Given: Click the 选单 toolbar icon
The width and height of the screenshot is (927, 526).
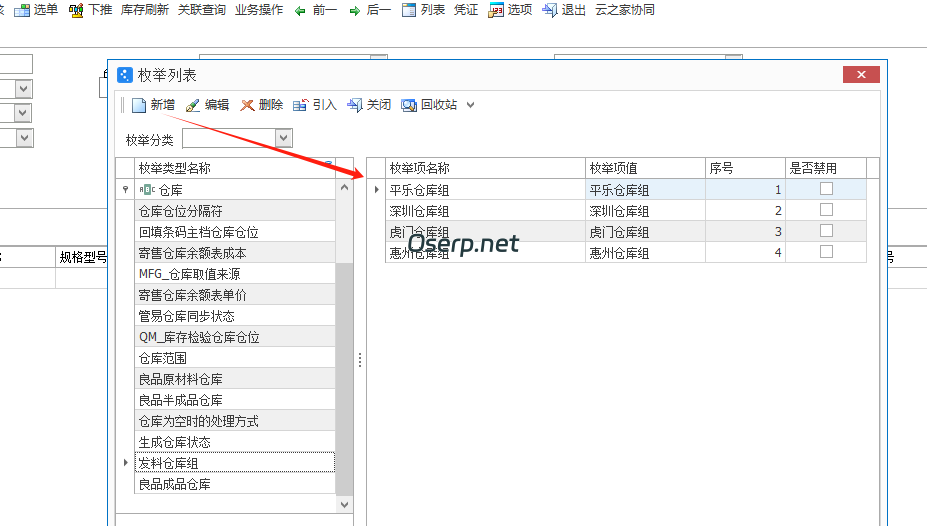Looking at the screenshot, I should [x=22, y=11].
